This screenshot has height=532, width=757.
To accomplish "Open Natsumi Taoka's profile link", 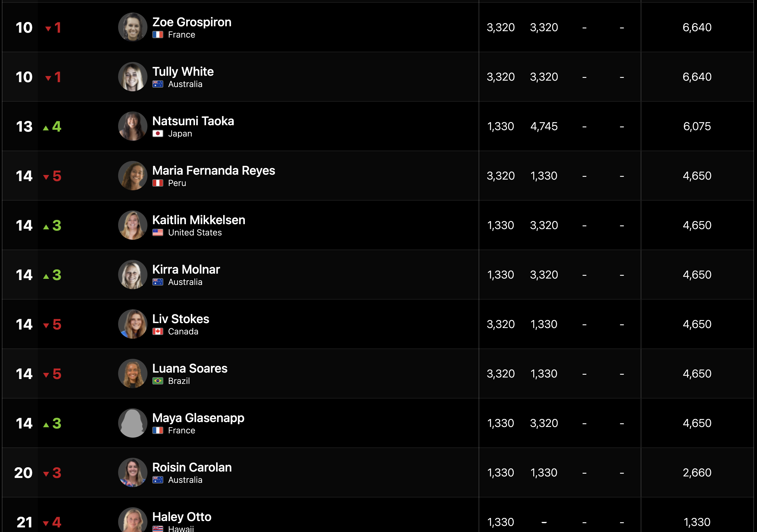I will [193, 121].
